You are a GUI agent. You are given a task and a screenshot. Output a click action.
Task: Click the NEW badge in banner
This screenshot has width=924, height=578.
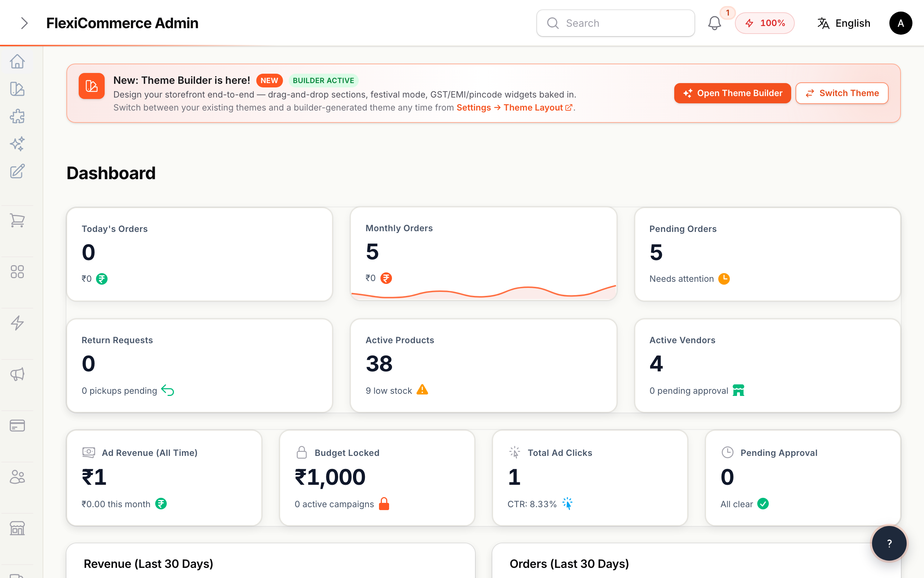click(x=270, y=81)
